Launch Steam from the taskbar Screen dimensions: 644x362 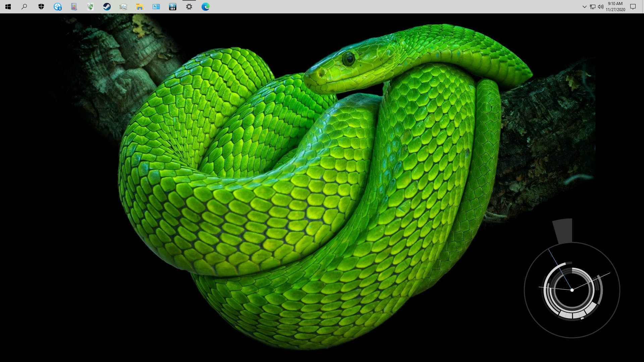(x=107, y=7)
